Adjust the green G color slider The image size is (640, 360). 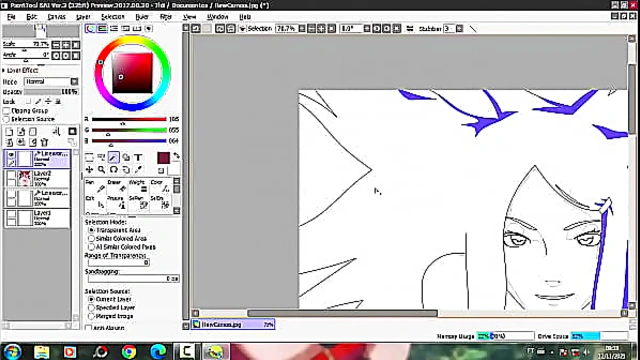click(x=129, y=130)
